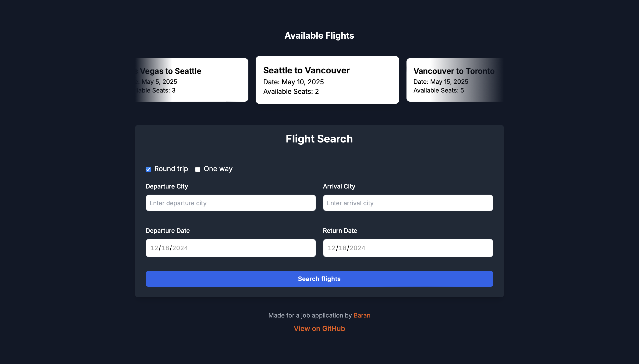Click the Baran author link
The width and height of the screenshot is (639, 364).
click(362, 315)
